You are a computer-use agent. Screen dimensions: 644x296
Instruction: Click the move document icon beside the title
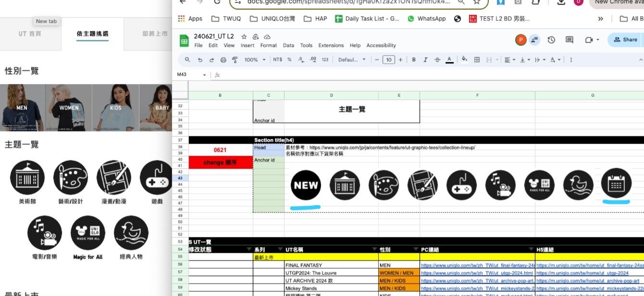pos(255,37)
